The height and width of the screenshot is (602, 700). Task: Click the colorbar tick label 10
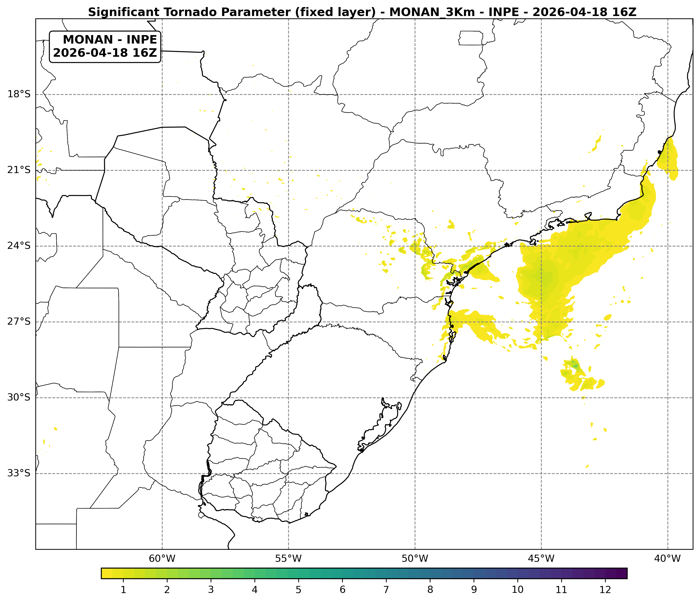[x=518, y=590]
